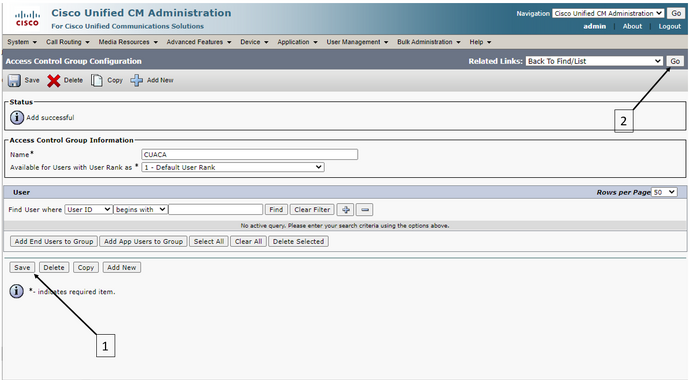Click the minus icon to remove search criteria
Image resolution: width=690 pixels, height=380 pixels.
(365, 210)
